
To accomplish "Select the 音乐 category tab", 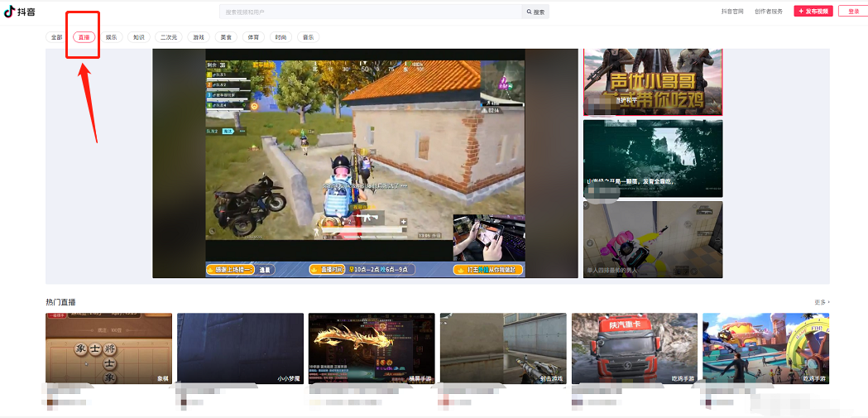I will (308, 37).
